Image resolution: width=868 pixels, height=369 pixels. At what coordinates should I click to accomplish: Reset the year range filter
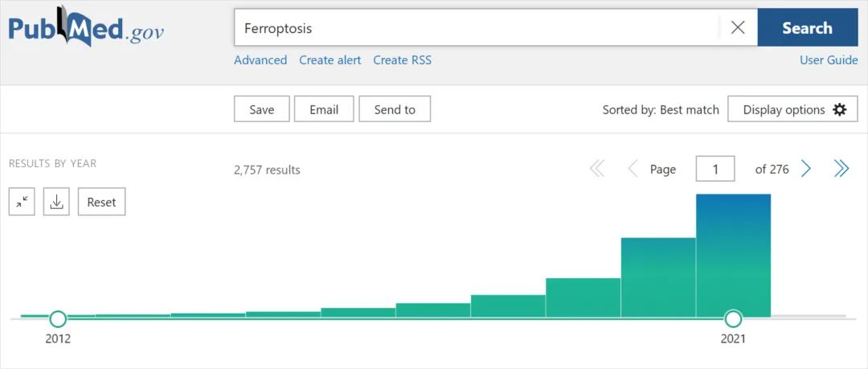[102, 203]
